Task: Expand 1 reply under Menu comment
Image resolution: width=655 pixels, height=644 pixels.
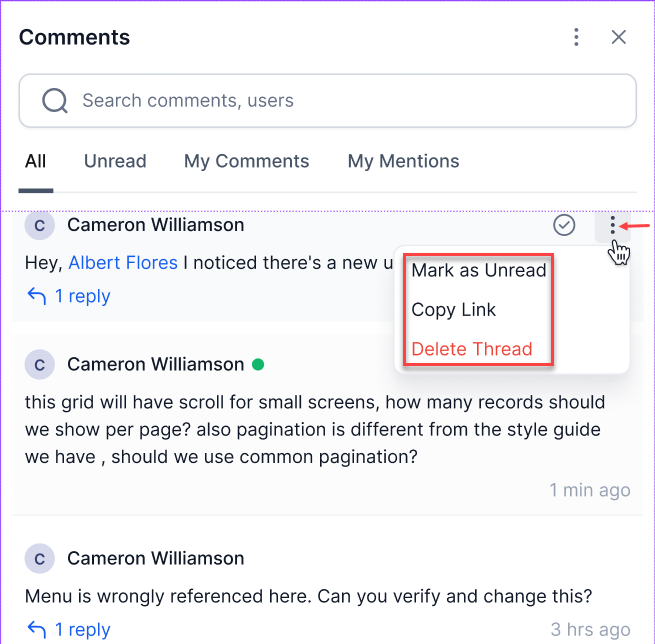Action: [82, 630]
